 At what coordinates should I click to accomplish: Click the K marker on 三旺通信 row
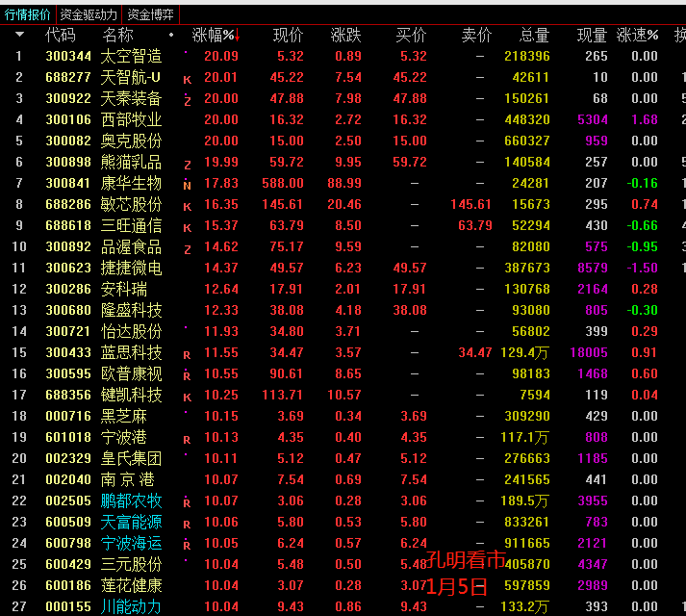pyautogui.click(x=188, y=228)
